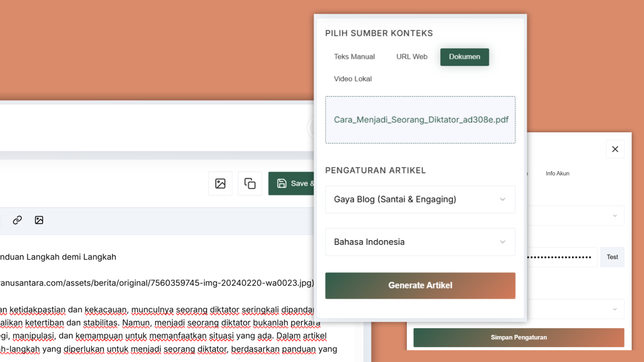Click the masked API key input field
The height and width of the screenshot is (362, 644).
pos(561,257)
